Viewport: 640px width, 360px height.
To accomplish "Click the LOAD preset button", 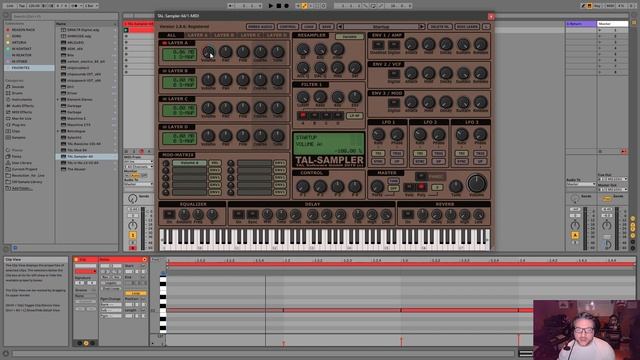I will (x=309, y=27).
